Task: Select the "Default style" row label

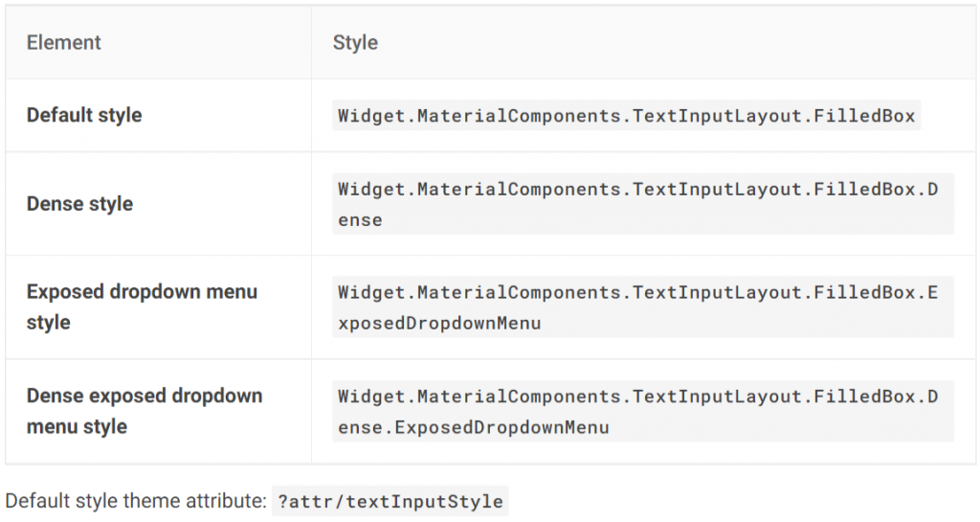Action: pos(84,115)
